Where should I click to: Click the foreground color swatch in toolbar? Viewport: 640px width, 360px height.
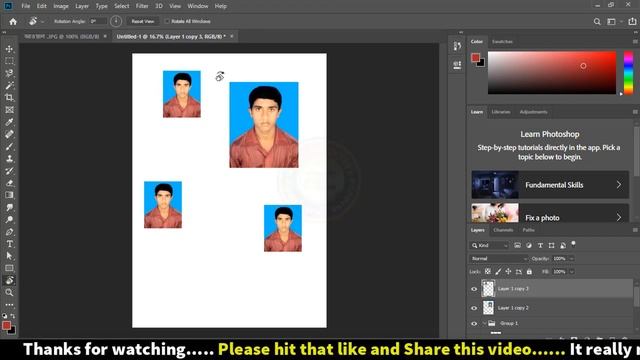click(6, 325)
